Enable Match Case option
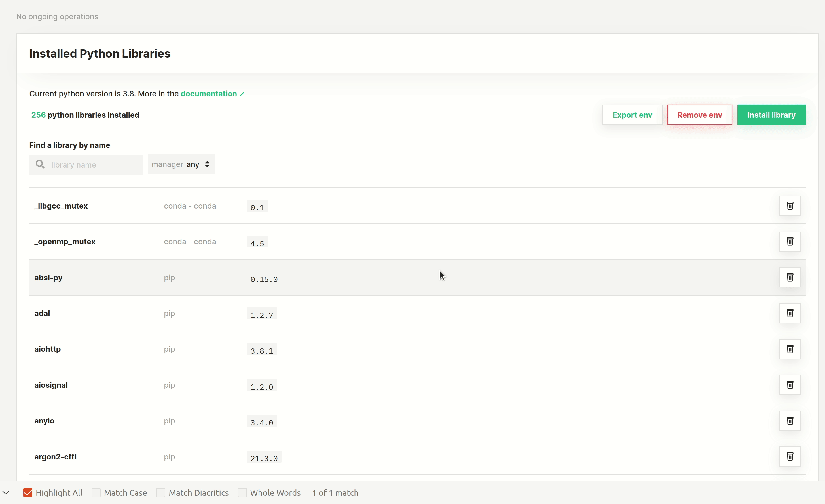Image resolution: width=825 pixels, height=504 pixels. coord(96,493)
